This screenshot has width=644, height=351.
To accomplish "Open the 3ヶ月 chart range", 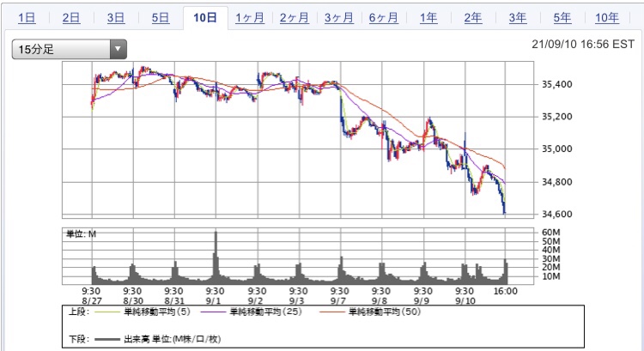I will [x=339, y=18].
